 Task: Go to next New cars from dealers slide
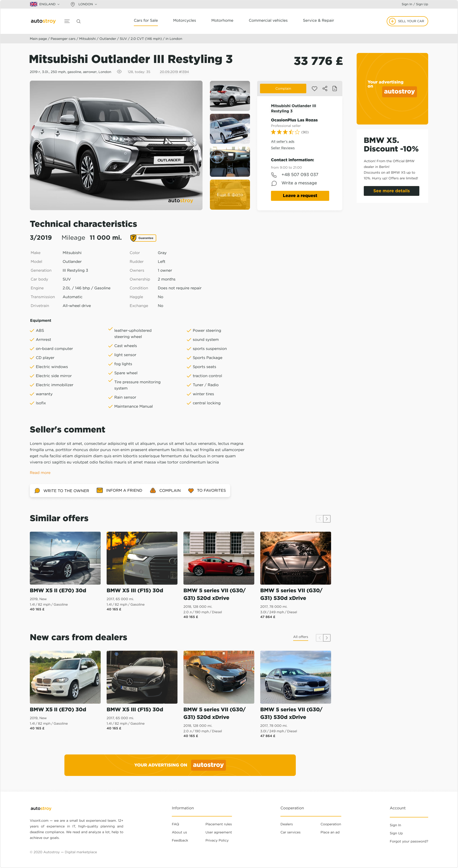tap(327, 638)
